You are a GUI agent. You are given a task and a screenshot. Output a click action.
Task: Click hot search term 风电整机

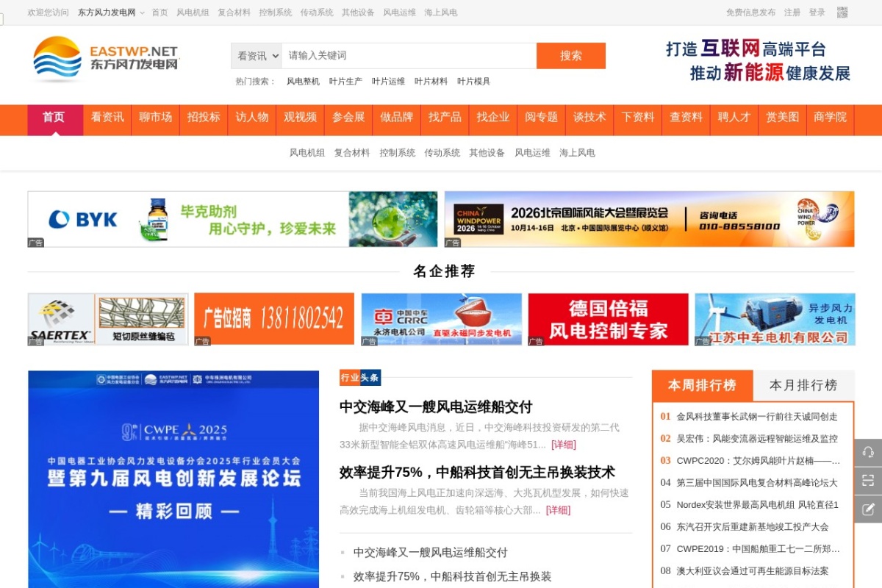click(x=303, y=82)
